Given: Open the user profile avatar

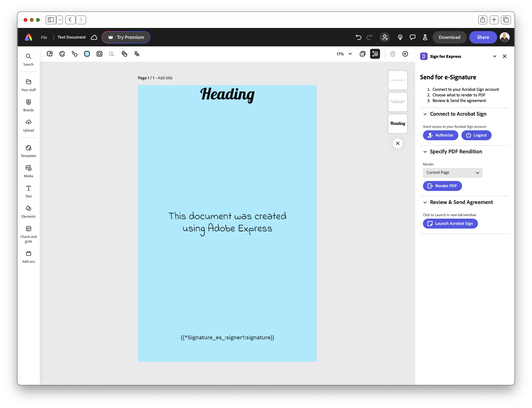Looking at the screenshot, I should [505, 37].
